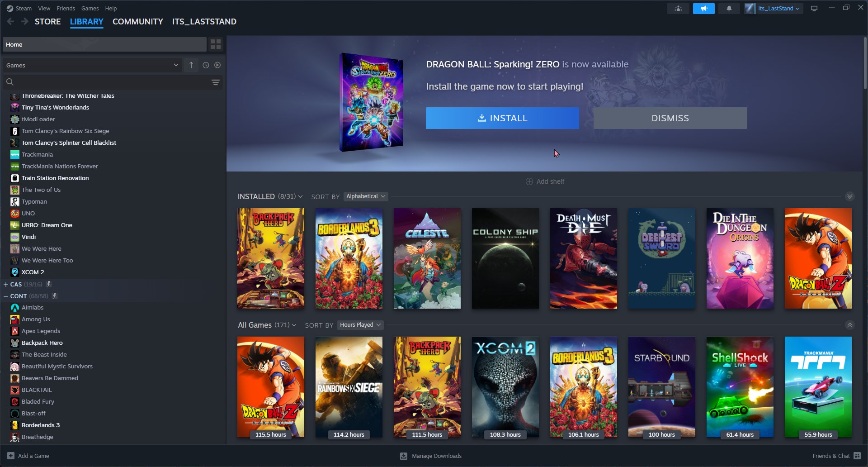
Task: Click the Home button in sidebar
Action: pyautogui.click(x=104, y=44)
